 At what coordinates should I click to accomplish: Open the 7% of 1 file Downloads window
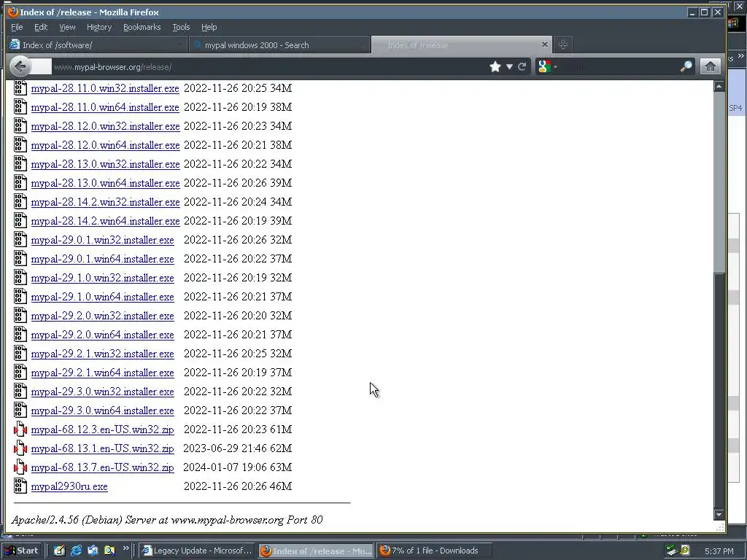point(435,551)
